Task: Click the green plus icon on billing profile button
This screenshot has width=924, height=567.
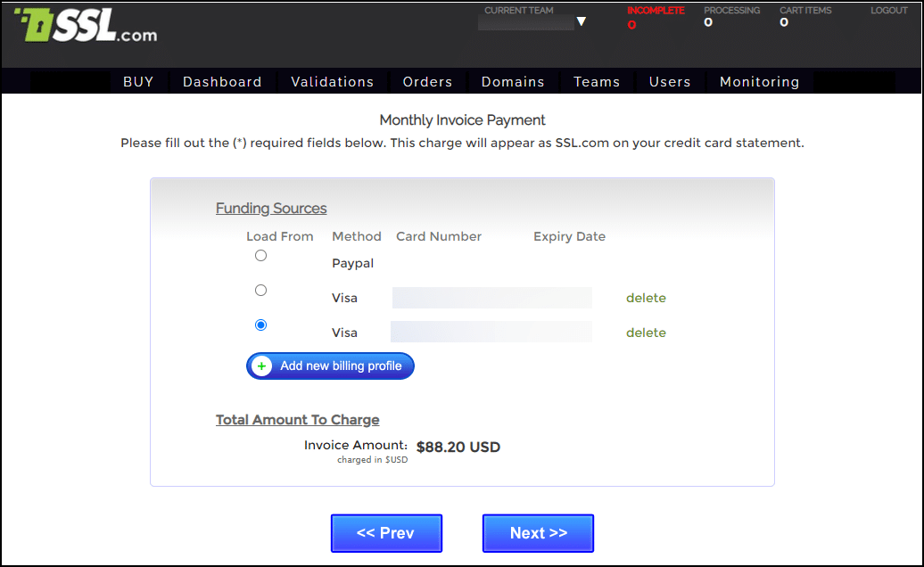Action: (x=261, y=366)
